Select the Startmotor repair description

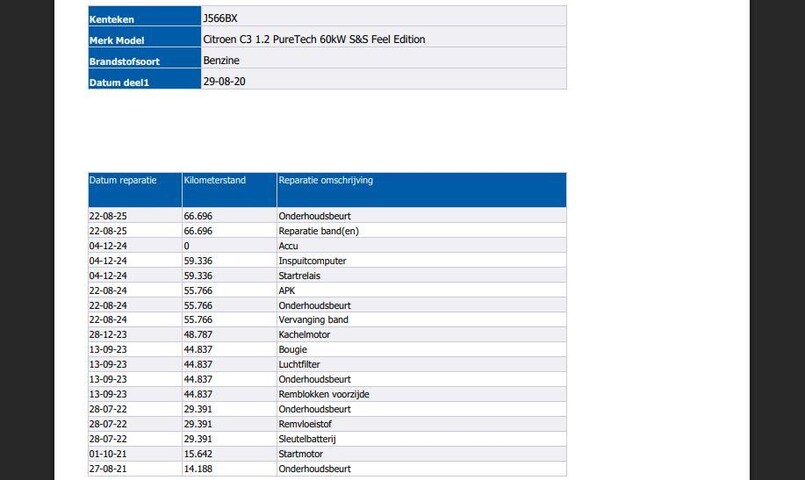tap(302, 454)
